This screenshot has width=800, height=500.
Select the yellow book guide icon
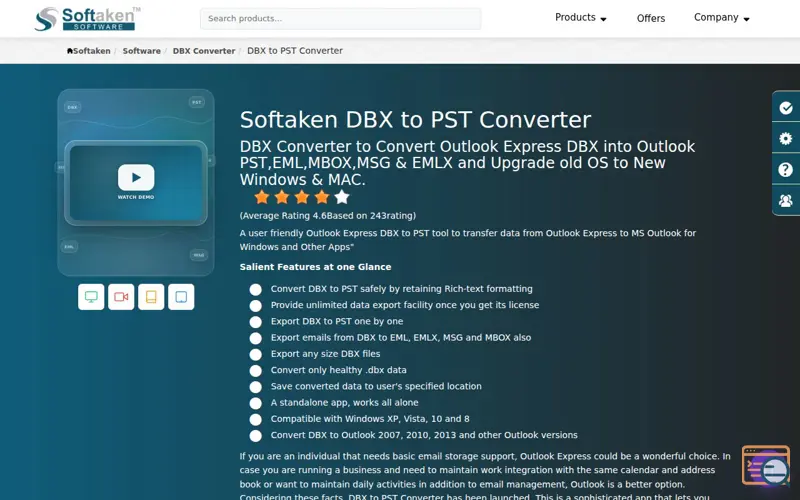(151, 297)
